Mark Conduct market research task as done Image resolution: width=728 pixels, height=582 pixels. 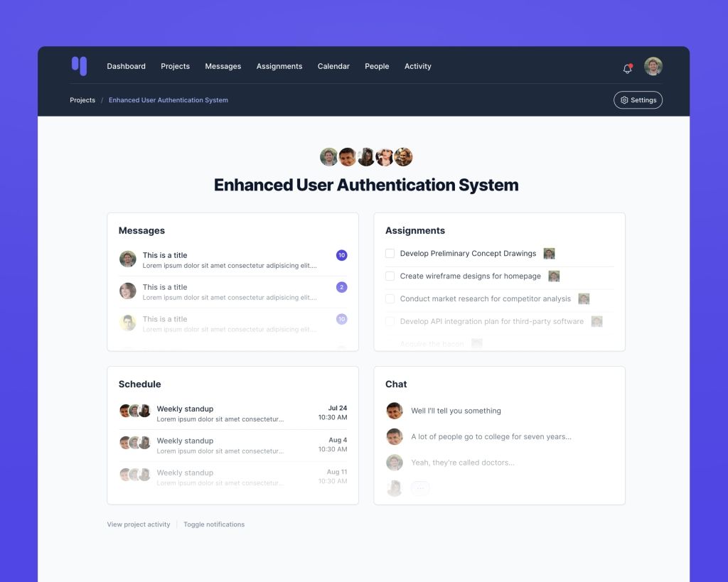tap(390, 299)
